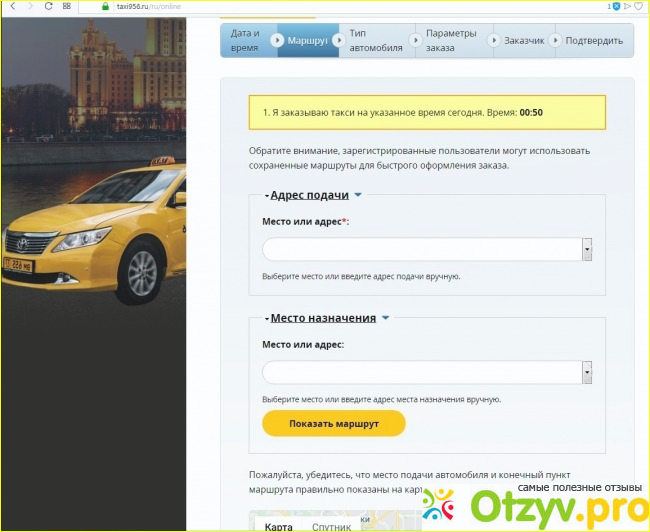Click the browser back arrow
This screenshot has width=650, height=532.
(11, 6)
